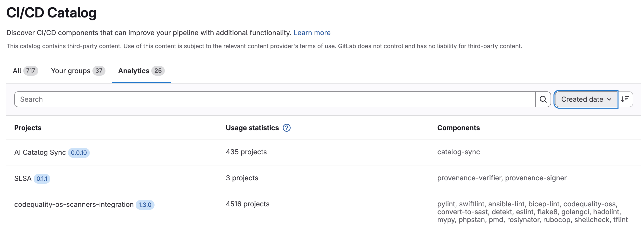Select the codequality-os-scanners-integration project

(74, 204)
